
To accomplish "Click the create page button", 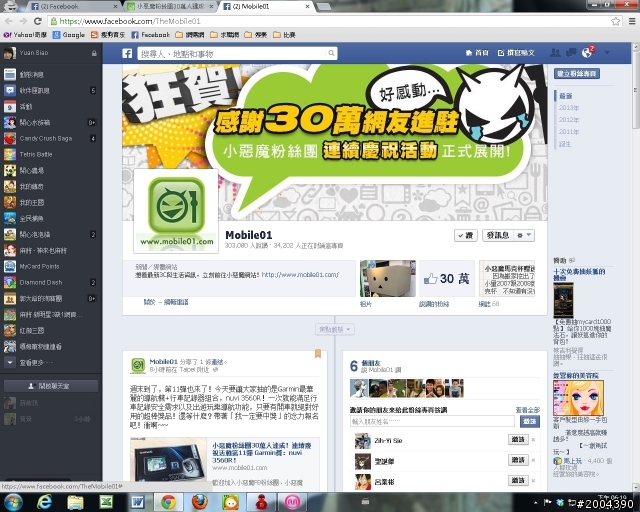I will coord(577,73).
